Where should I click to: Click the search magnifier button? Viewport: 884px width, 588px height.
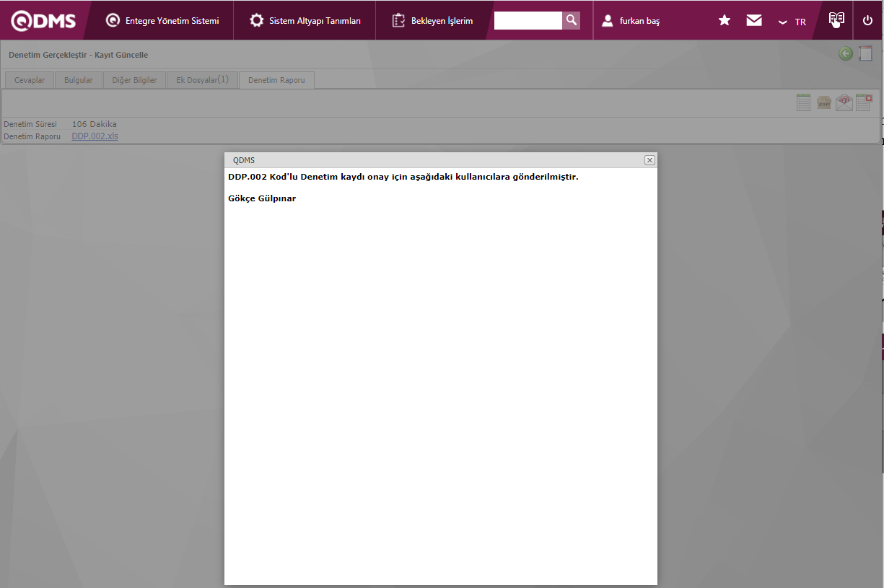[571, 20]
